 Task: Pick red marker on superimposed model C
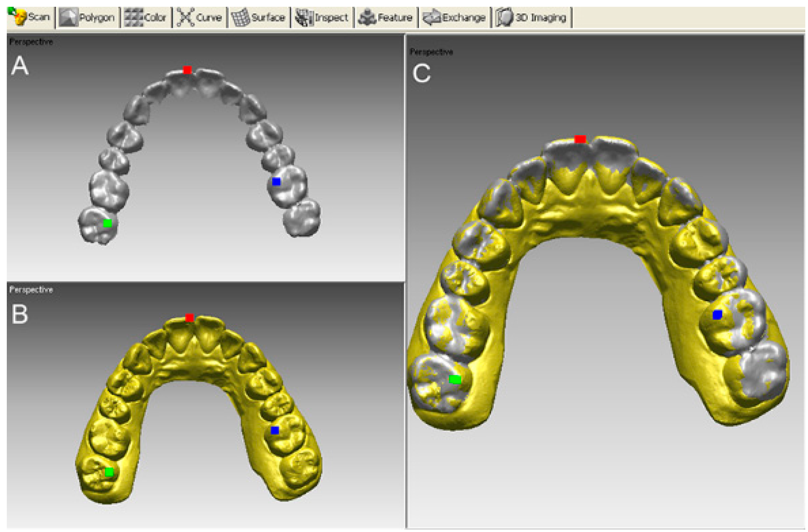580,139
